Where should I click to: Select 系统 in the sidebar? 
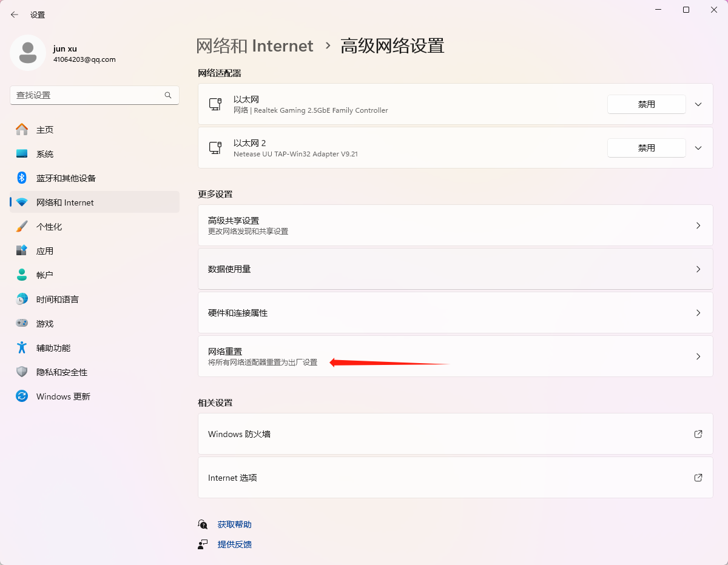[45, 154]
